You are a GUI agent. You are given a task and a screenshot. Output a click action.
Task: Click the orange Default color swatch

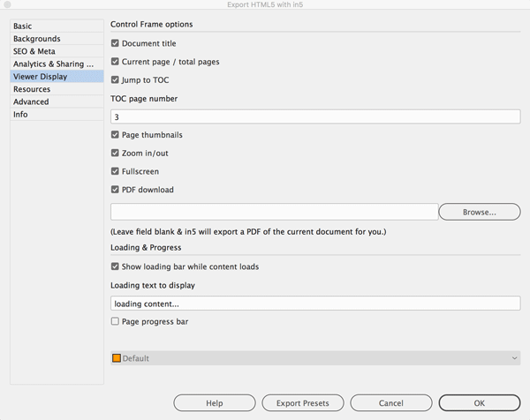click(x=117, y=358)
